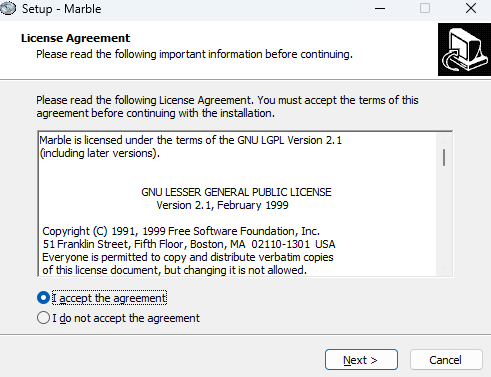Click the setup computer icon in header
This screenshot has height=377, width=491.
pos(464,49)
